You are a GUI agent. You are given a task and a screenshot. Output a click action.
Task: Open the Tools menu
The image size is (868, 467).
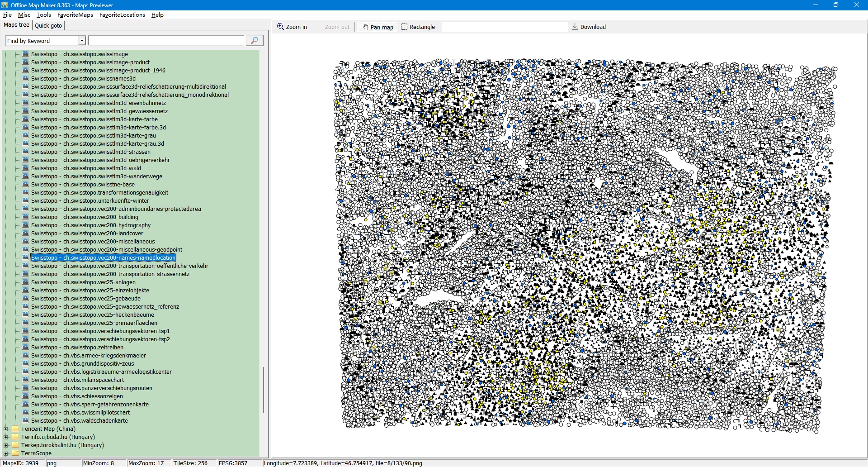43,15
